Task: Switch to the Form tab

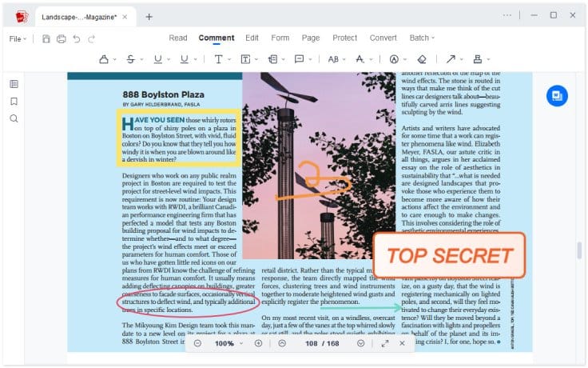Action: click(280, 38)
